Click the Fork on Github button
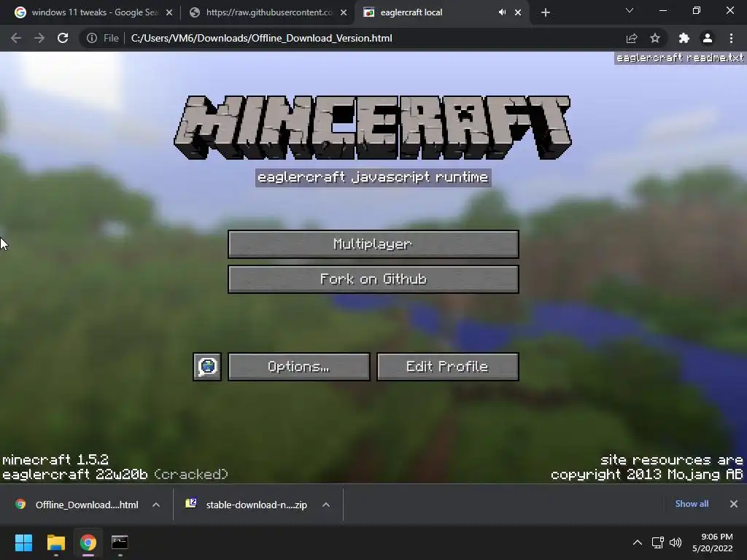Viewport: 747px width, 560px height. point(373,279)
